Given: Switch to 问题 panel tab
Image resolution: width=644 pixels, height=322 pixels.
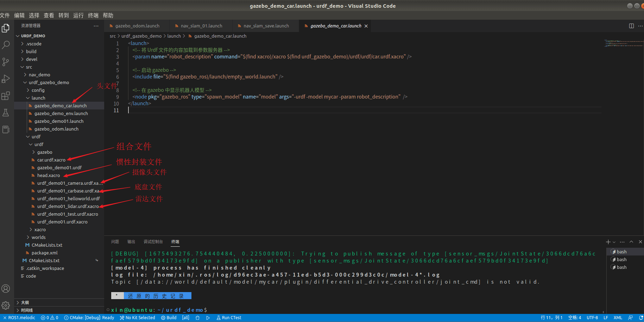Looking at the screenshot, I should pyautogui.click(x=115, y=242).
